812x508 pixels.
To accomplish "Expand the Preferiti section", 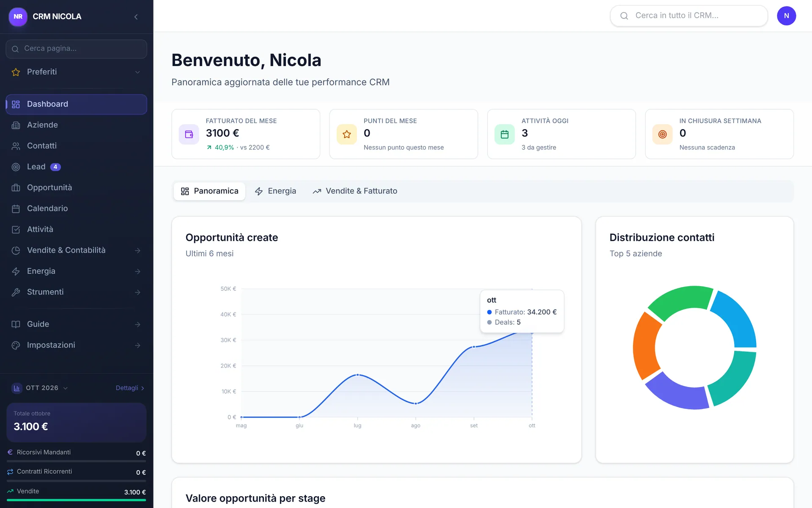I will coord(137,72).
